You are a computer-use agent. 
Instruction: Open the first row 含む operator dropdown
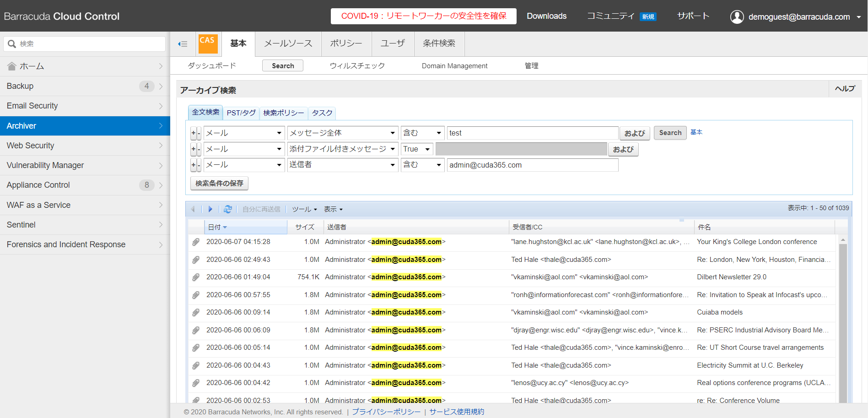click(422, 133)
